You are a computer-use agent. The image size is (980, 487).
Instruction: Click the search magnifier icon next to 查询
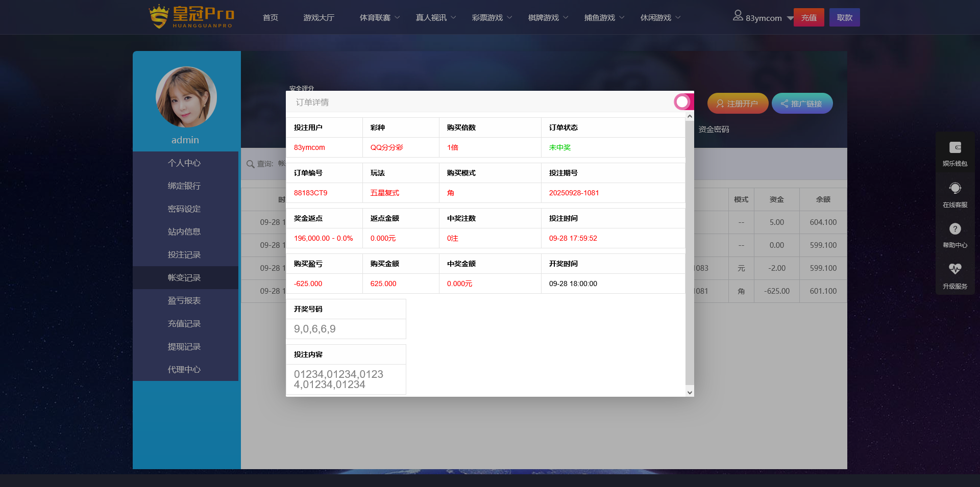[250, 164]
